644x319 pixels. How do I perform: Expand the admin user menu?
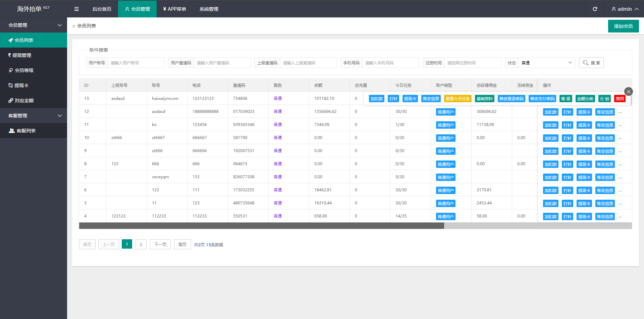[625, 9]
